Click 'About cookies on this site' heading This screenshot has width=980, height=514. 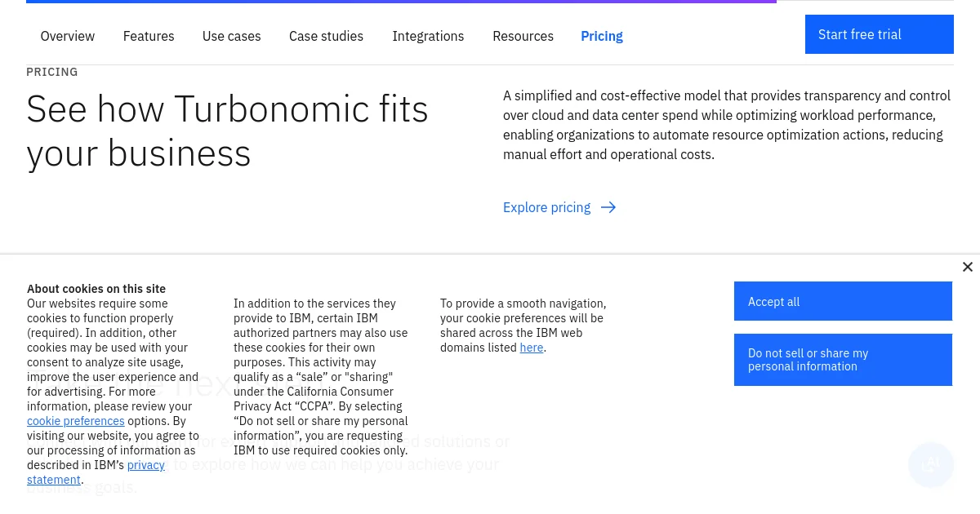pos(96,289)
